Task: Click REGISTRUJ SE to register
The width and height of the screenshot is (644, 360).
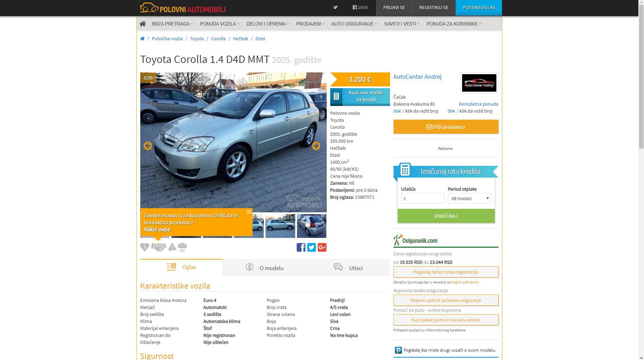Action: pyautogui.click(x=434, y=8)
